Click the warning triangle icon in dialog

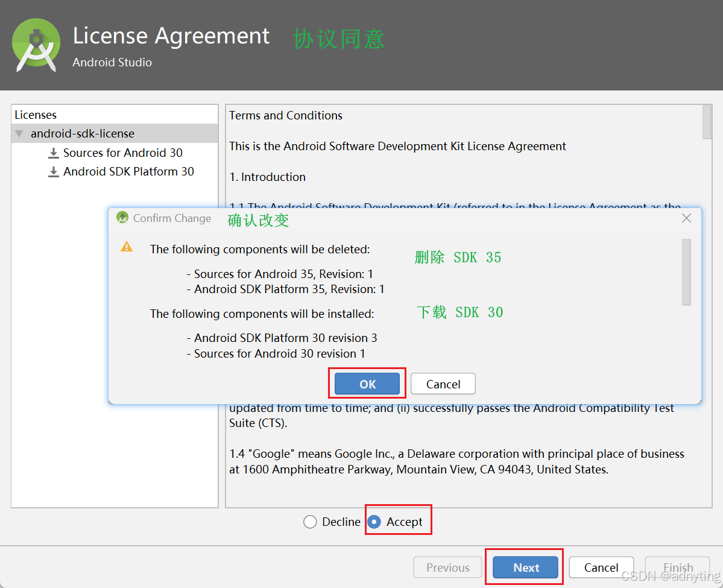tap(127, 247)
